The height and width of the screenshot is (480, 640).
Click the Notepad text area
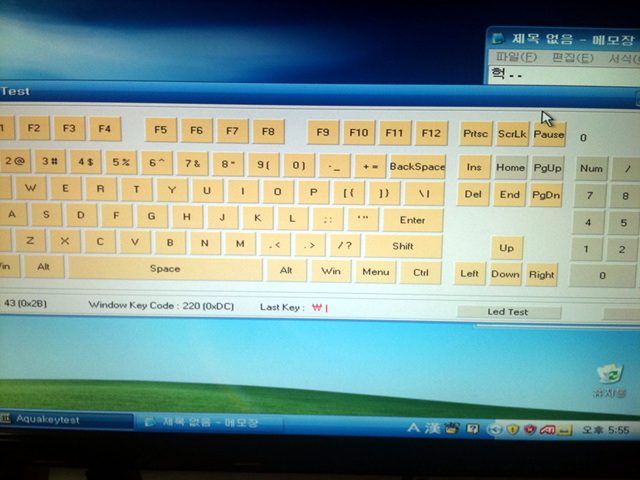pyautogui.click(x=564, y=75)
